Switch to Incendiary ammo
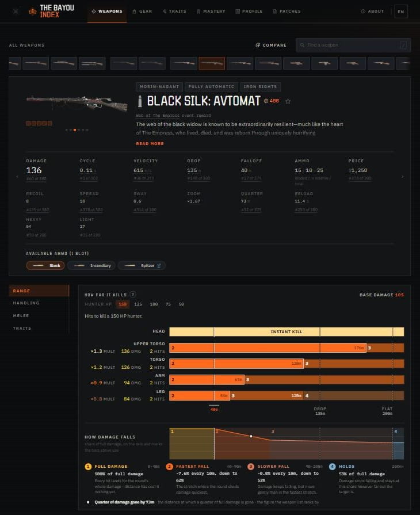The height and width of the screenshot is (515, 420). coord(91,265)
